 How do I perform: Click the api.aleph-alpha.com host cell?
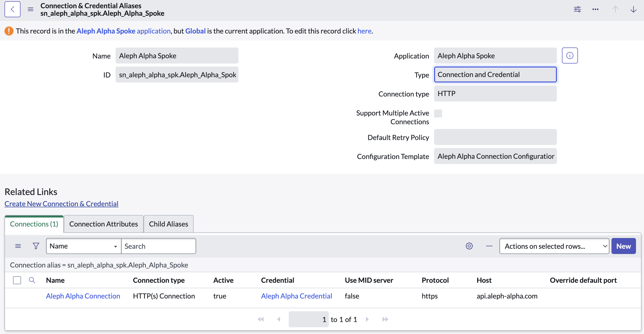[x=507, y=296]
